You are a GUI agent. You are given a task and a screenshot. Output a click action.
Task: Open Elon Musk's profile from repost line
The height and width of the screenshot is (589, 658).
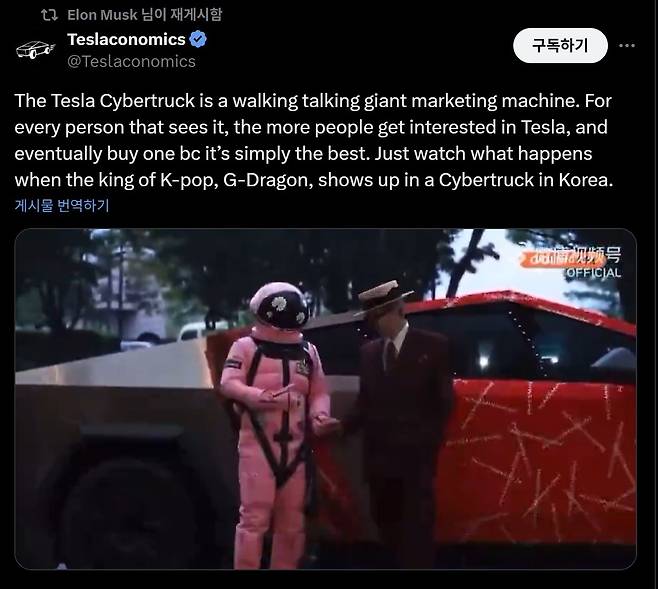pos(102,15)
